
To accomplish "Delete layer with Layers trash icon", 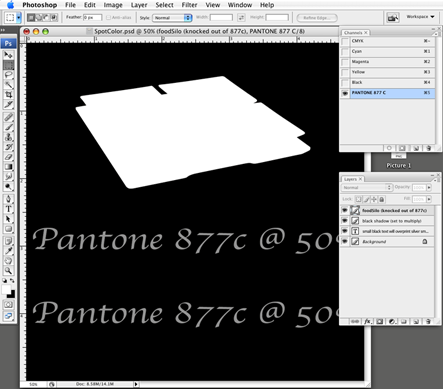I will point(428,322).
